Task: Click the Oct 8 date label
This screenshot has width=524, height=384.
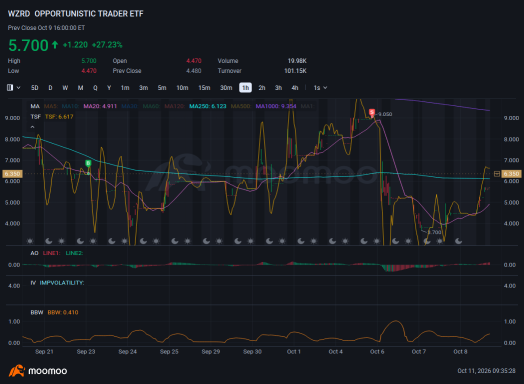Action: [x=460, y=352]
